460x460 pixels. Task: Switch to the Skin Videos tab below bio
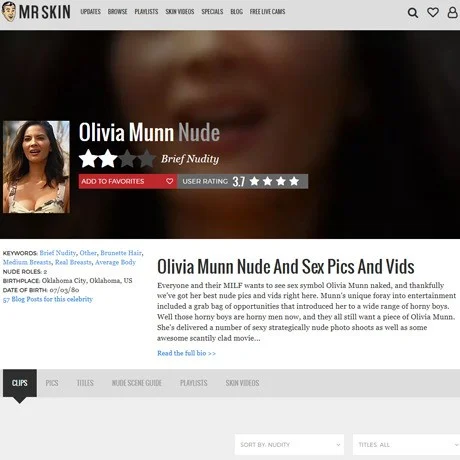(242, 383)
